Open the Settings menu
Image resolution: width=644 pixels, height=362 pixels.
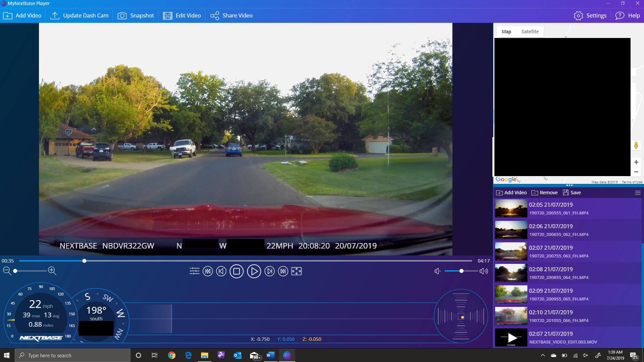pyautogui.click(x=590, y=16)
